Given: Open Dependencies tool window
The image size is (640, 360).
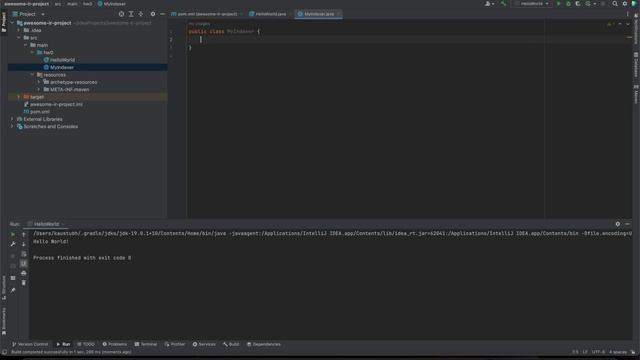Looking at the screenshot, I should click(264, 344).
